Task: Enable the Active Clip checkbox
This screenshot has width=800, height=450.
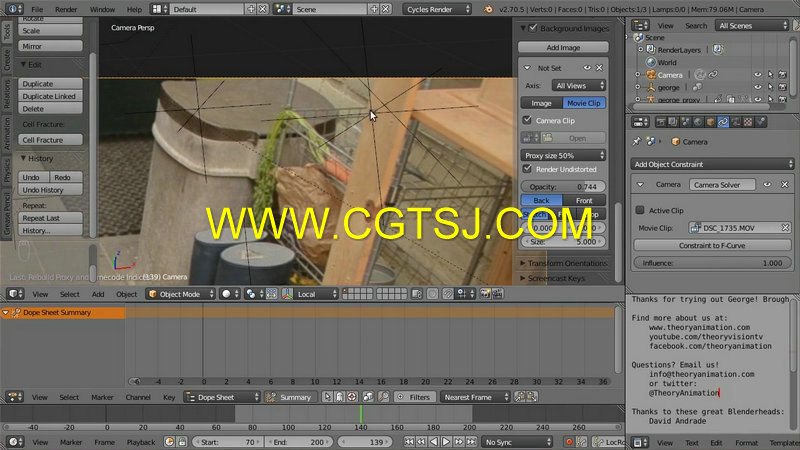Action: coord(640,210)
